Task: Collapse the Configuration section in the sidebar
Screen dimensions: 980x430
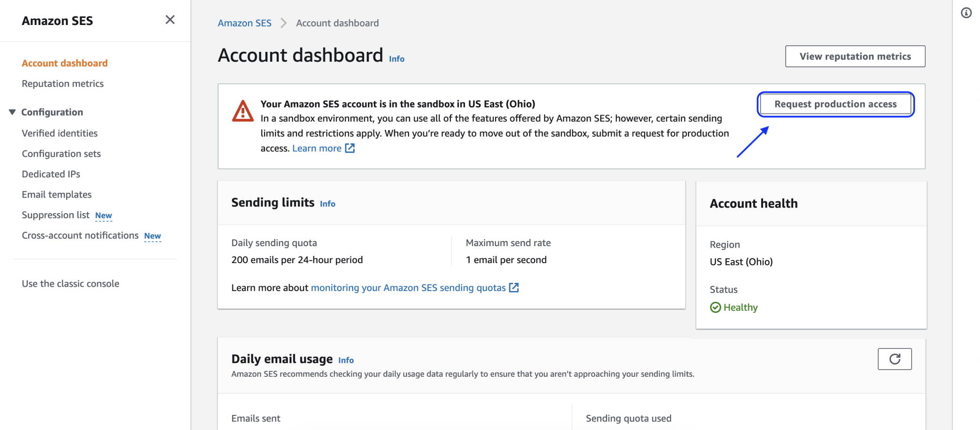Action: click(x=12, y=112)
